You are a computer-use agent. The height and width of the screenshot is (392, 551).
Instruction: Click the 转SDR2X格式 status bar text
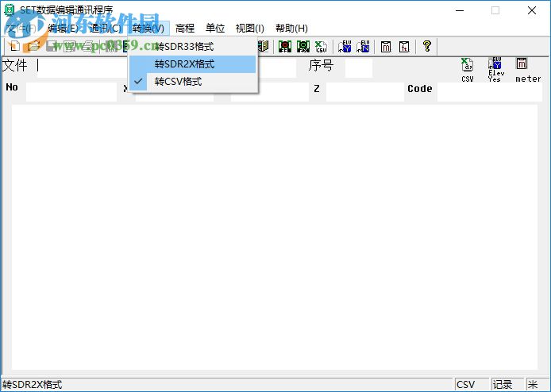pos(33,385)
